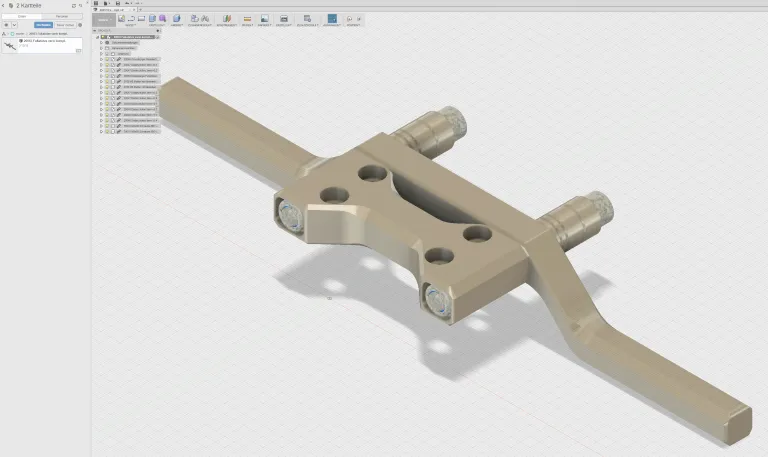Image resolution: width=768 pixels, height=457 pixels.
Task: Click the blue Hochladen button
Action: (43, 25)
